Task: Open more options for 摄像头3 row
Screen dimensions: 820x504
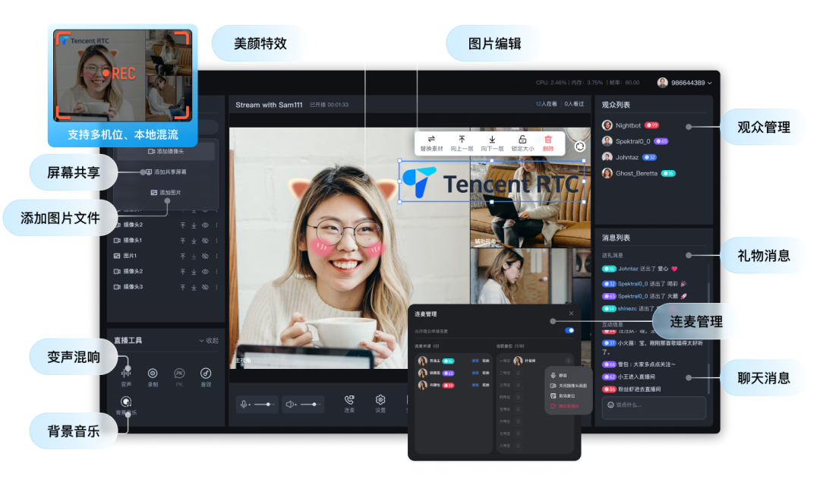Action: pos(216,287)
